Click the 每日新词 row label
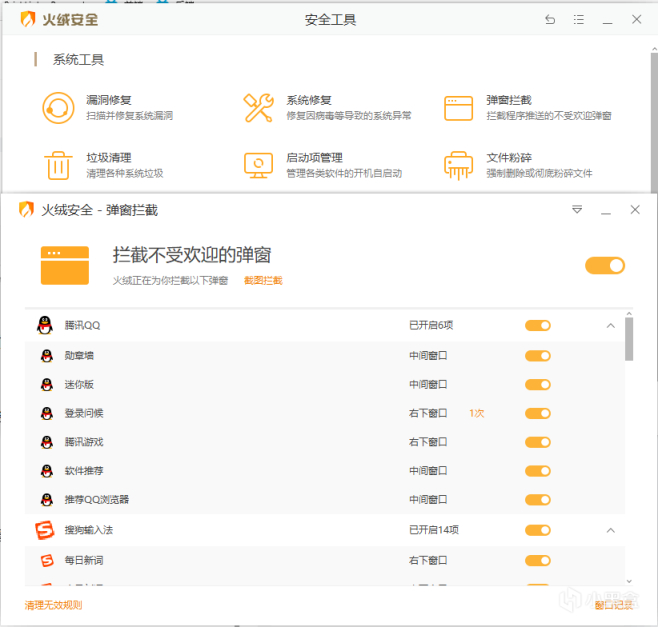This screenshot has width=658, height=627. click(84, 560)
